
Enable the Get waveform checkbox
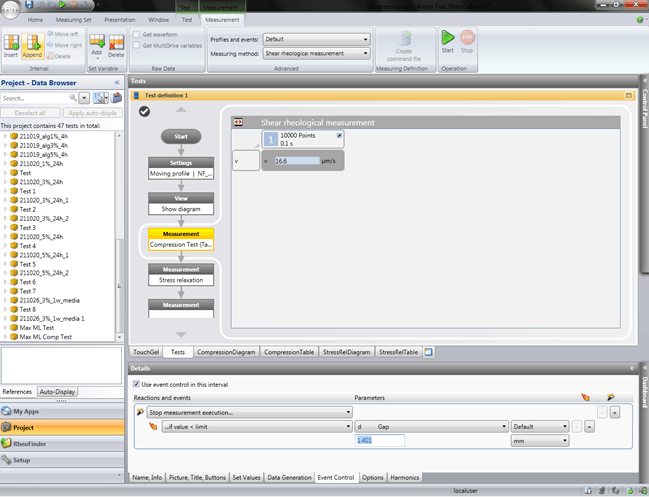click(x=137, y=36)
